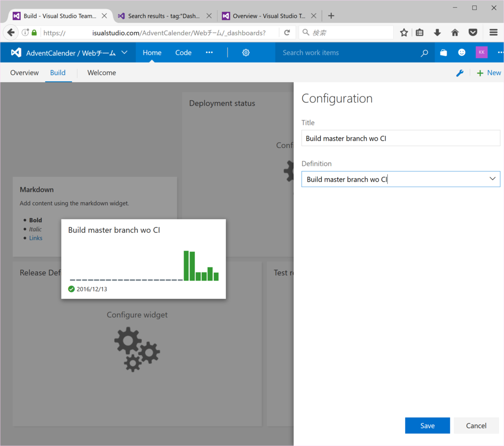The height and width of the screenshot is (446, 504).
Task: Click the Markdown widget heading
Action: click(x=36, y=190)
